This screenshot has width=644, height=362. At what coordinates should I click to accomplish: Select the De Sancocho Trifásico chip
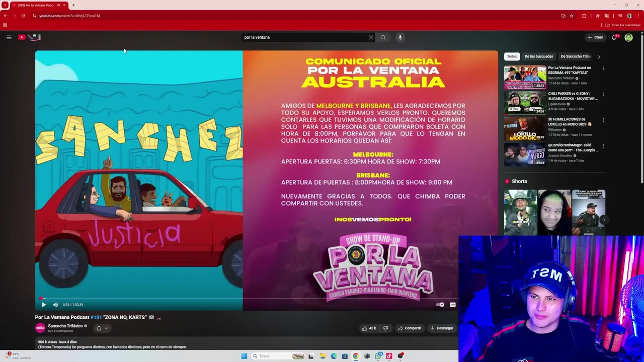[576, 56]
